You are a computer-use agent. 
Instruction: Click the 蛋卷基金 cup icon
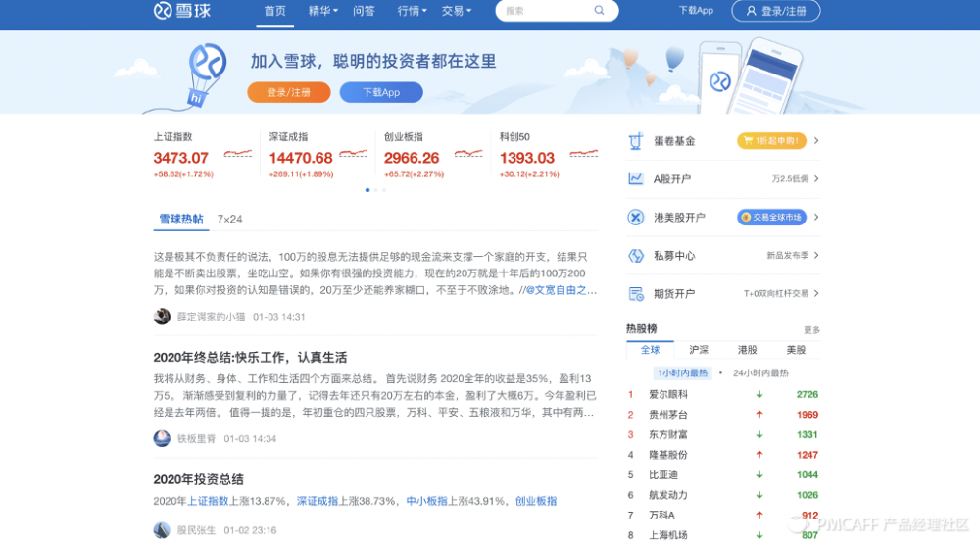636,141
